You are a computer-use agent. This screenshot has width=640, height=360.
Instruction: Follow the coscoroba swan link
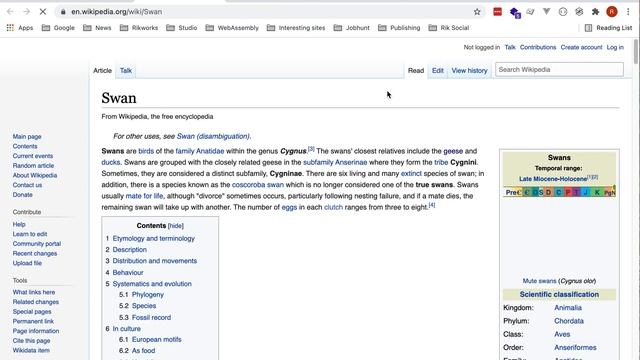(x=258, y=185)
